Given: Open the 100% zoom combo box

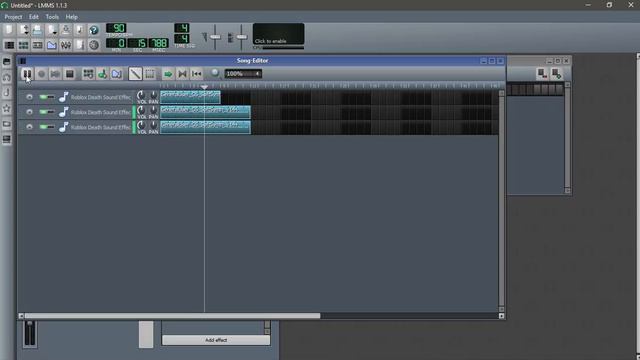Looking at the screenshot, I should point(243,74).
